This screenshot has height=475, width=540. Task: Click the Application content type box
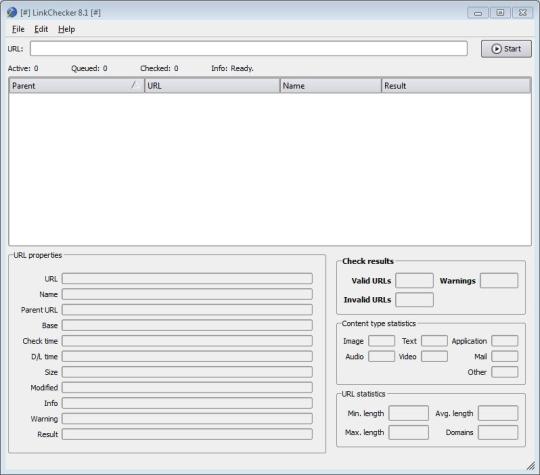pos(505,341)
